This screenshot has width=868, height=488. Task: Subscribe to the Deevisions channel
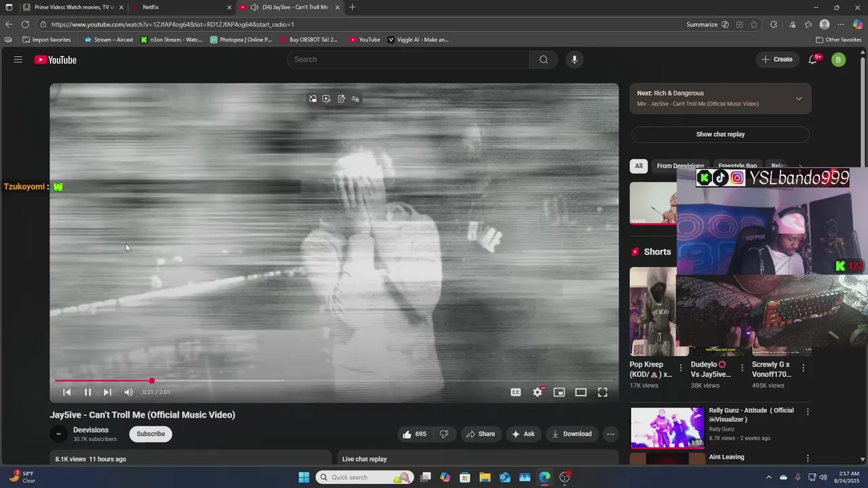coord(151,434)
